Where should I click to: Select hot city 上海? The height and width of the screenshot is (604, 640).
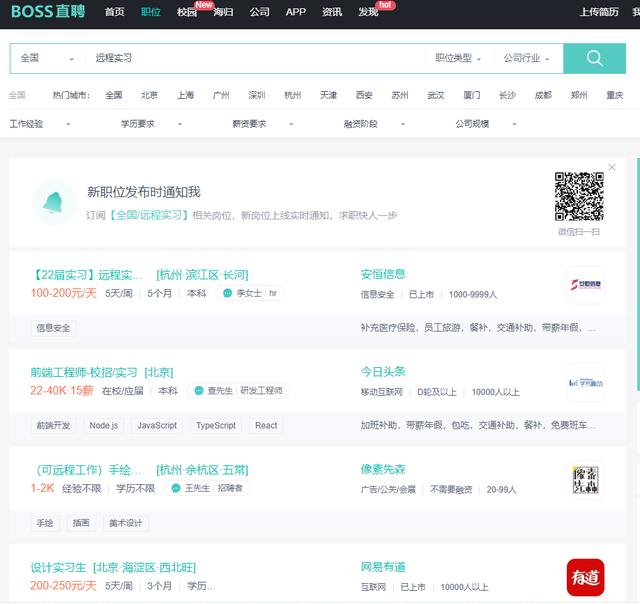(185, 95)
